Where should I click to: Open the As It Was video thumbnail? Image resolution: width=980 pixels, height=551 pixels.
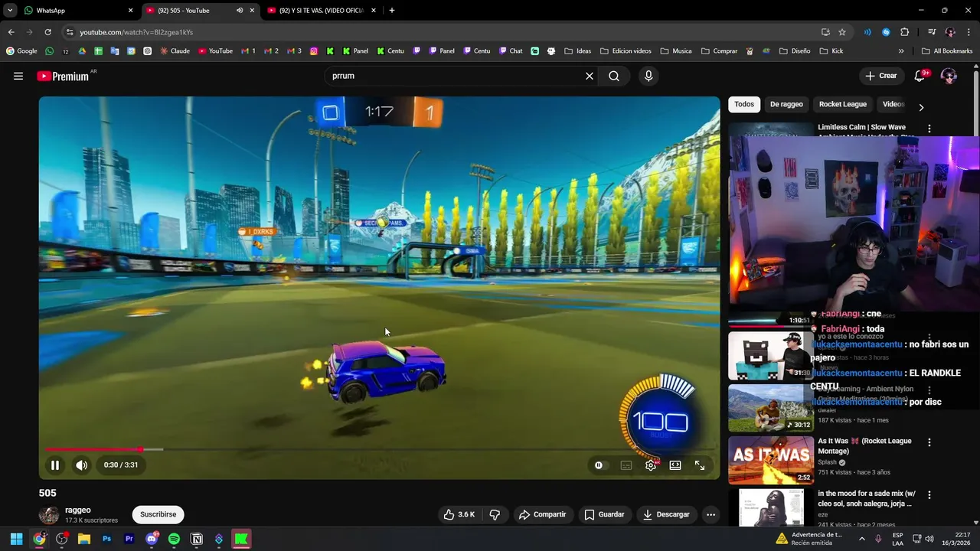(x=771, y=461)
